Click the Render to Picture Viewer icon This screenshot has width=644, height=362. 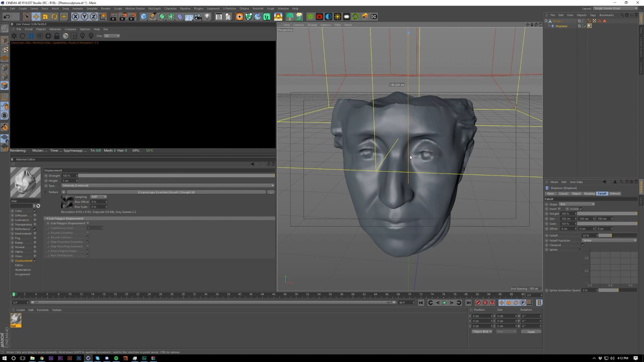[x=122, y=16]
